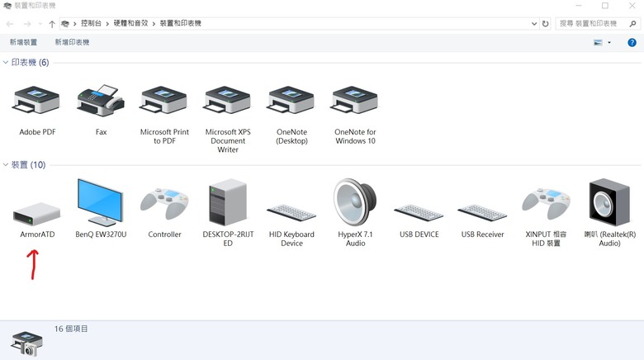Select the Adobe PDF printer icon
Viewport: 644px width, 360px height.
click(x=36, y=100)
